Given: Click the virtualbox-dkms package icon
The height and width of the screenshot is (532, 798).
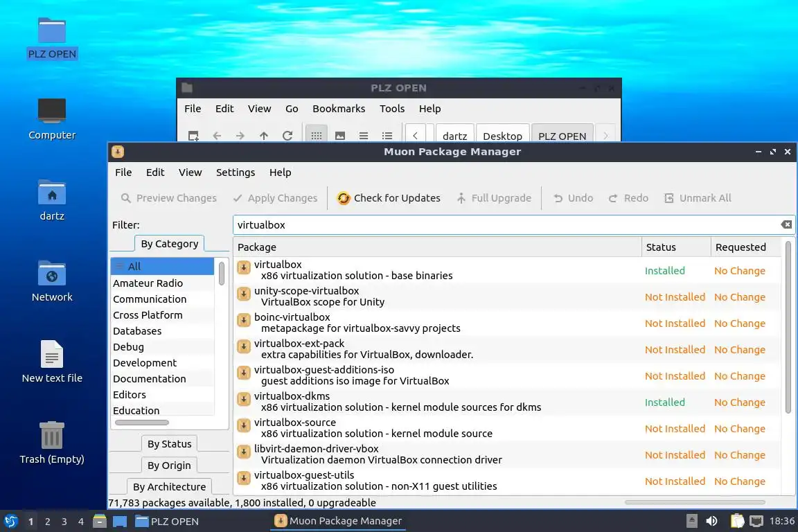Looking at the screenshot, I should 244,399.
